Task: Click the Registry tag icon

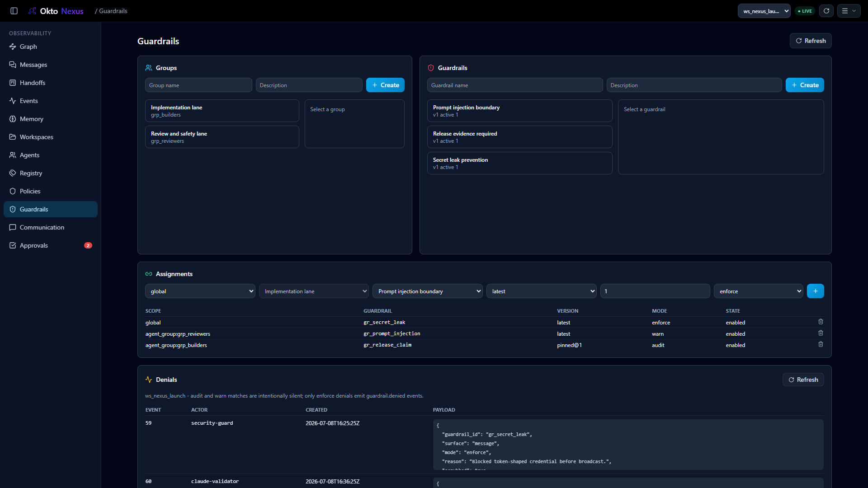Action: pyautogui.click(x=13, y=173)
